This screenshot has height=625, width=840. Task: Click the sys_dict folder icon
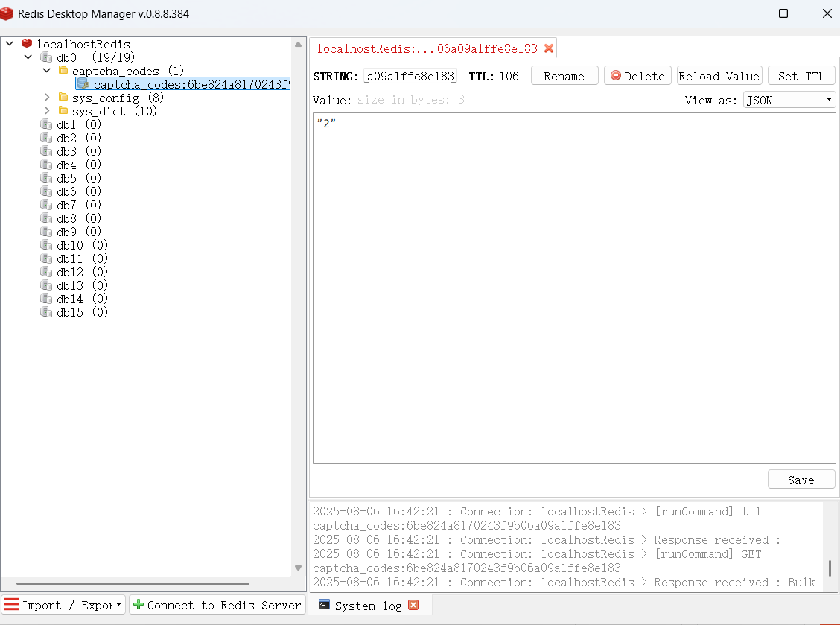63,110
